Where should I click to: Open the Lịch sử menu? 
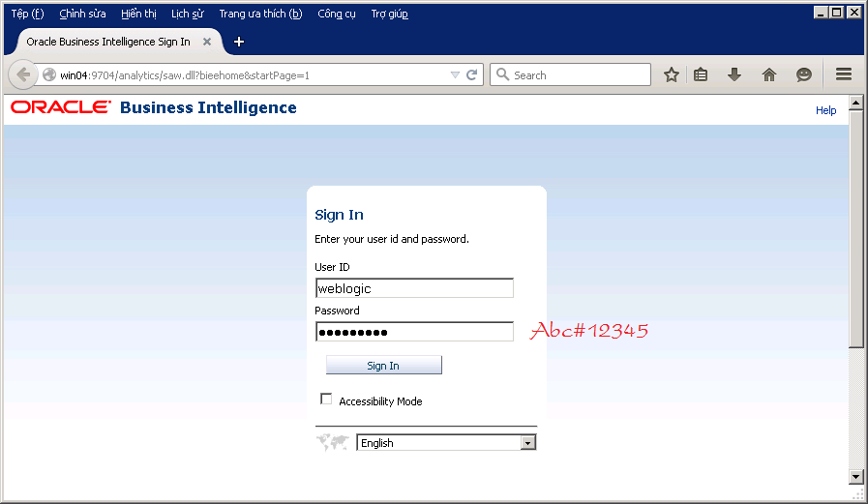(x=187, y=14)
